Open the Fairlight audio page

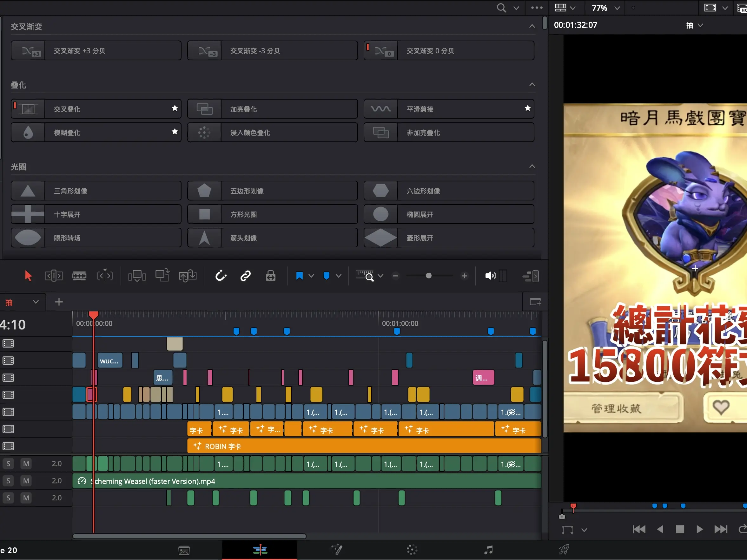point(488,549)
